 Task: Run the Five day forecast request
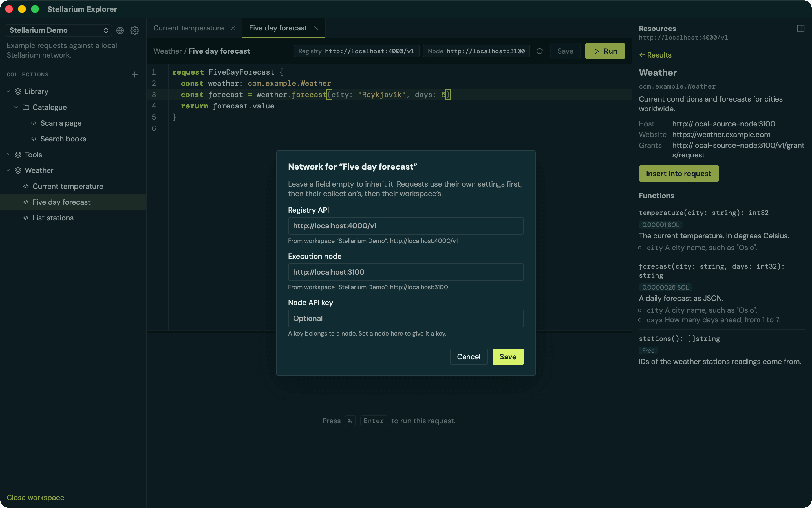pyautogui.click(x=605, y=51)
